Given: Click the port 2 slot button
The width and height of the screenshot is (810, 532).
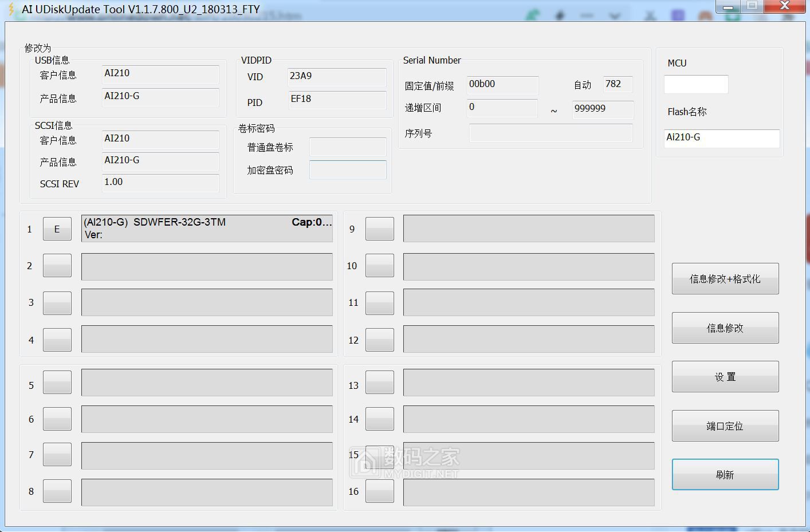Looking at the screenshot, I should coord(57,266).
